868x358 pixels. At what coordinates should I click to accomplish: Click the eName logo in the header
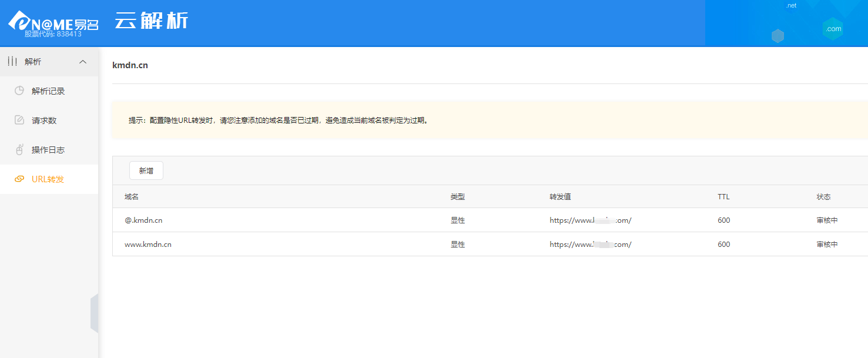click(x=53, y=22)
